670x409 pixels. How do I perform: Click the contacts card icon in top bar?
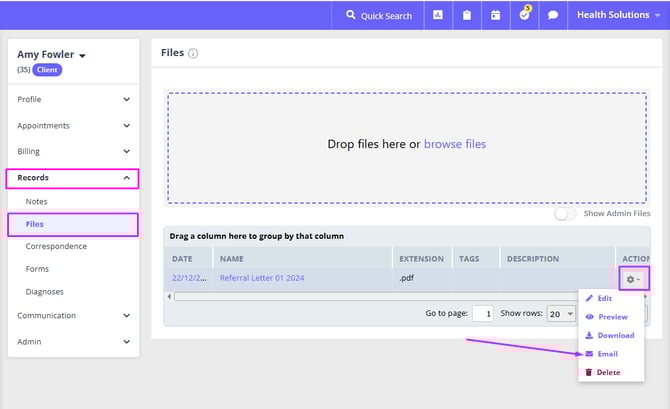[x=438, y=16]
